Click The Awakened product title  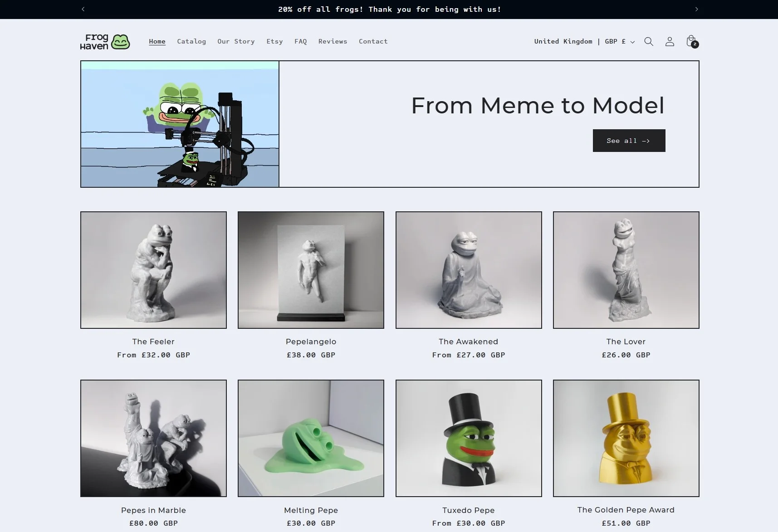[x=469, y=342]
